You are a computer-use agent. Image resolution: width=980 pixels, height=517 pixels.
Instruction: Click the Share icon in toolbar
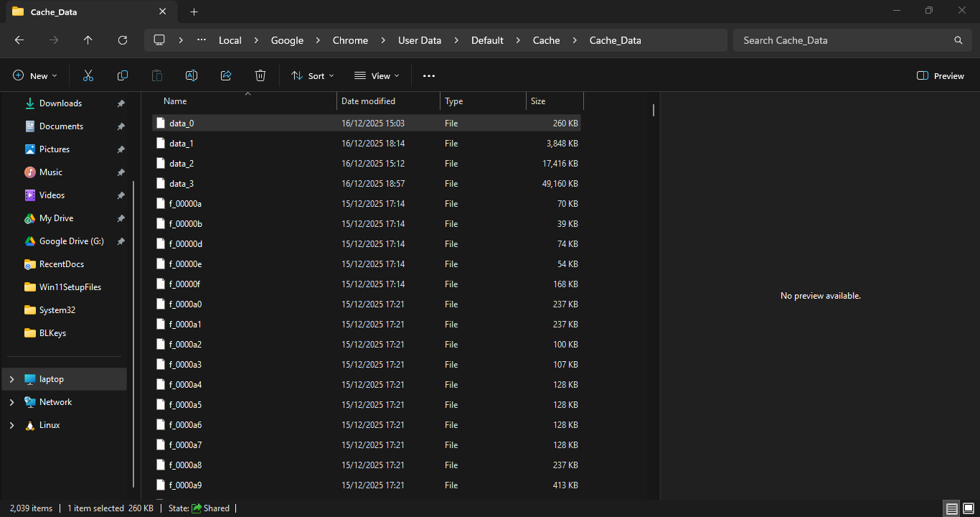(x=226, y=75)
